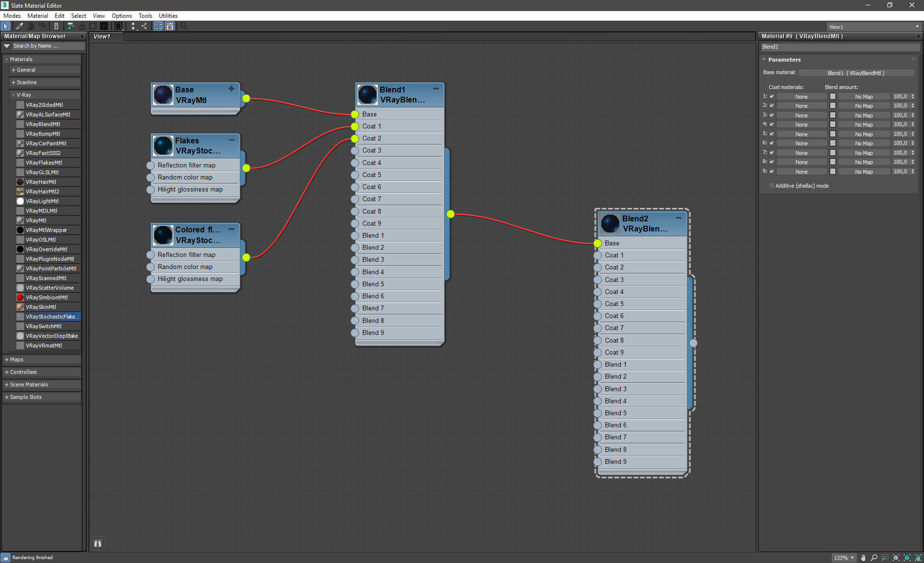
Task: Click the Zoom Region tool icon
Action: pos(885,558)
